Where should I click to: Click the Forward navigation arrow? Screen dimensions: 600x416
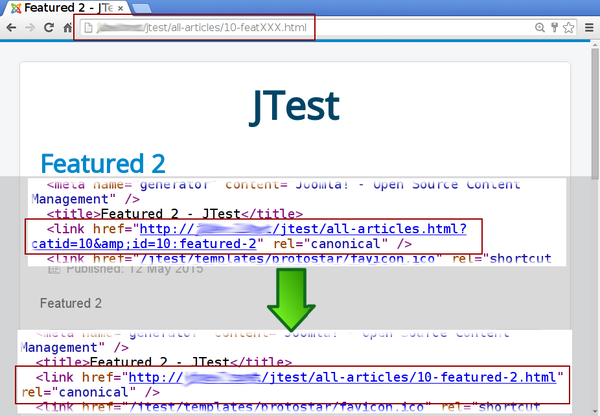[x=29, y=28]
